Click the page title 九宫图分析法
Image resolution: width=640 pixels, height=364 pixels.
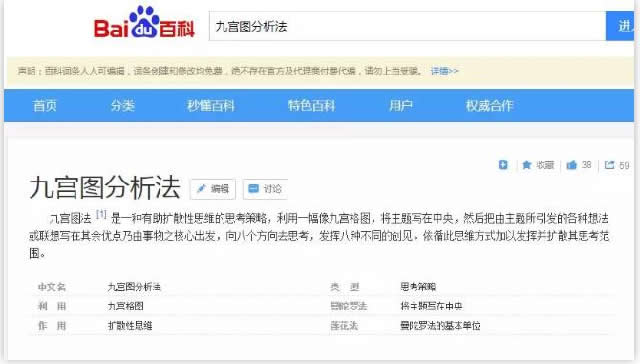coord(105,188)
